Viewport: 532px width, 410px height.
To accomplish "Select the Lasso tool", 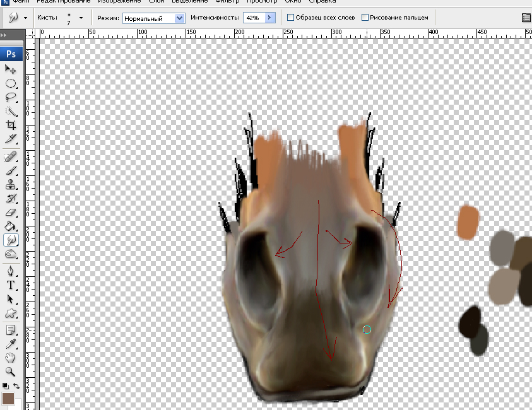I will coord(11,97).
